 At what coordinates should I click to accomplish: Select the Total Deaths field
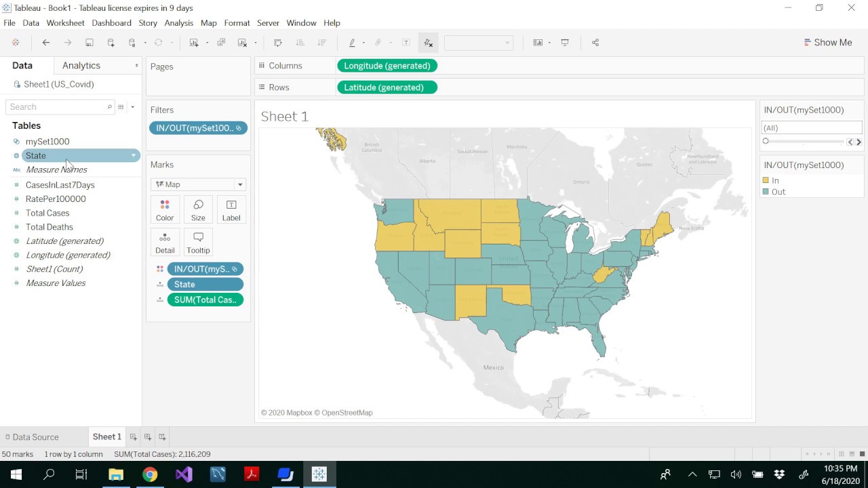(x=50, y=227)
